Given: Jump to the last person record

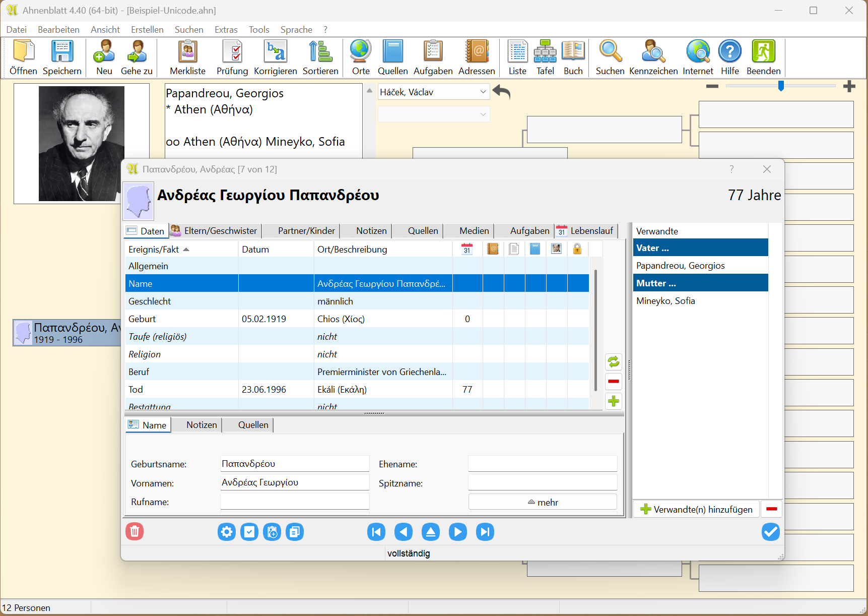Looking at the screenshot, I should (x=485, y=532).
